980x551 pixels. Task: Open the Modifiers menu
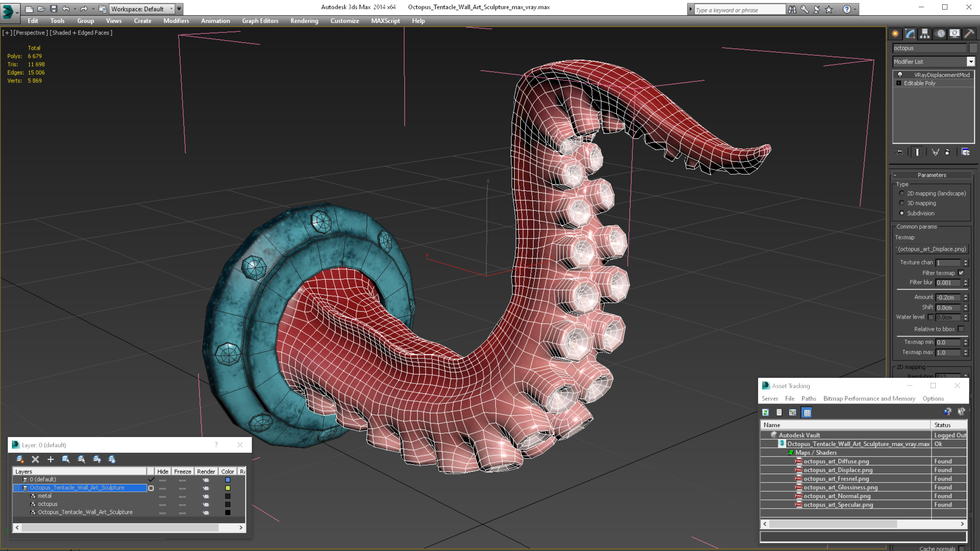pyautogui.click(x=176, y=21)
